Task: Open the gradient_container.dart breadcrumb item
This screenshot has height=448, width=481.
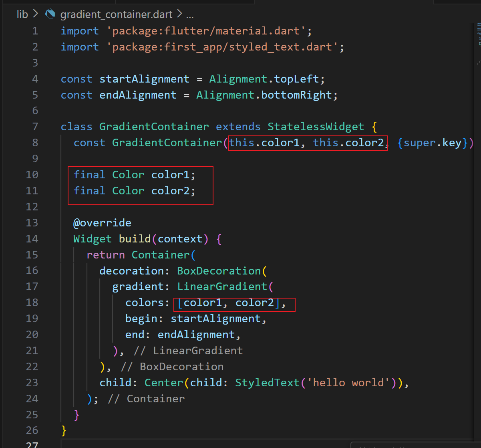Action: click(116, 14)
